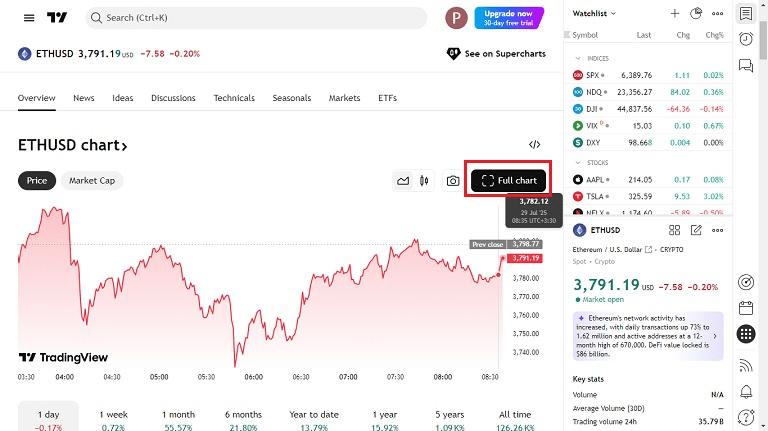Switch to the ETFs tab
Viewport: 768px width, 431px height.
tap(387, 98)
